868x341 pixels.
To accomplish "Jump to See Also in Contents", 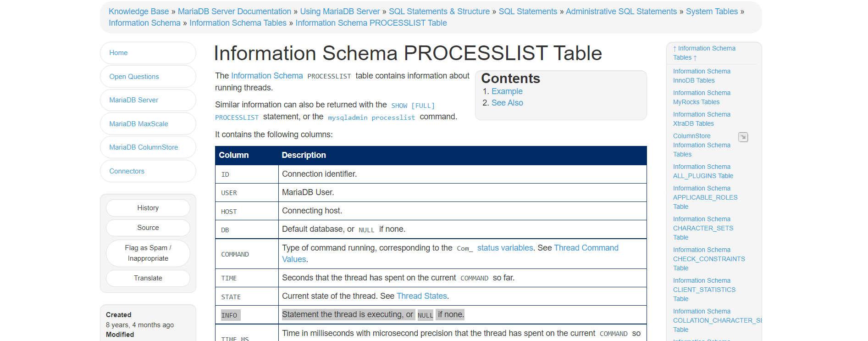I will point(507,103).
